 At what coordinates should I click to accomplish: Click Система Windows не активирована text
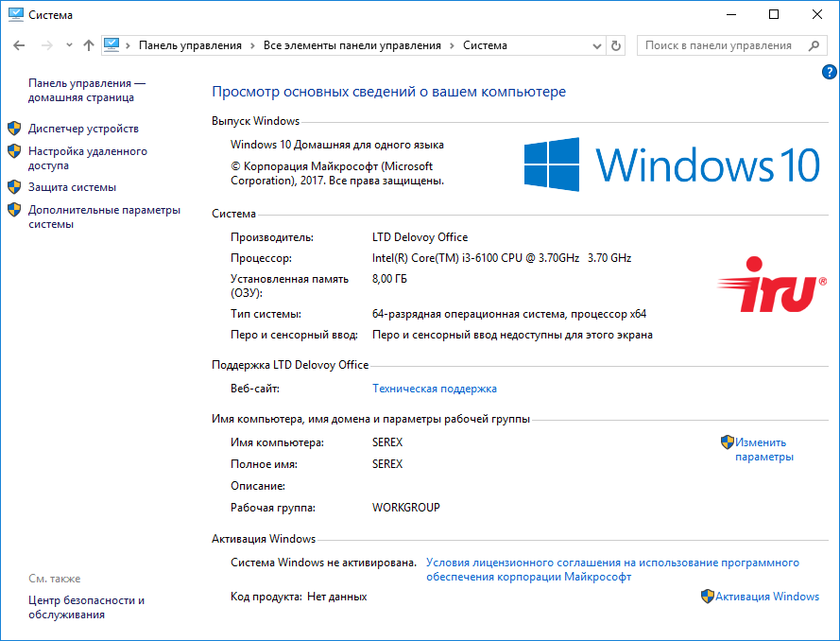323,563
